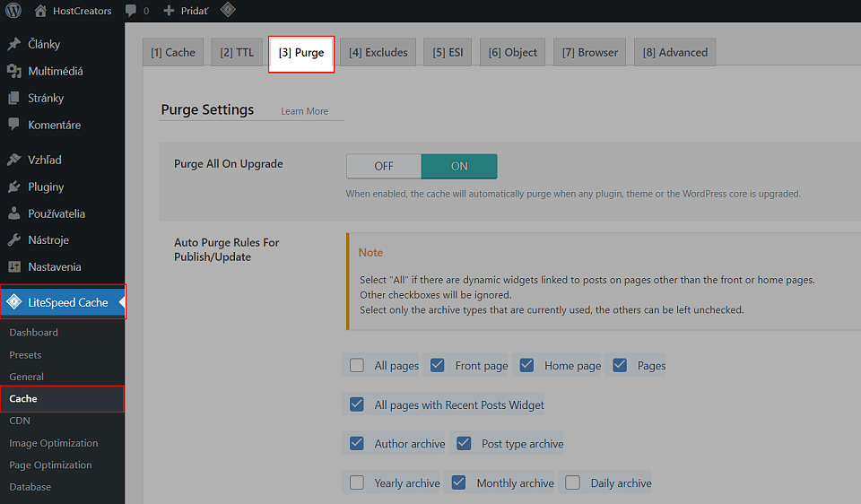Check the Daily archive checkbox
The height and width of the screenshot is (504, 861).
pos(573,482)
